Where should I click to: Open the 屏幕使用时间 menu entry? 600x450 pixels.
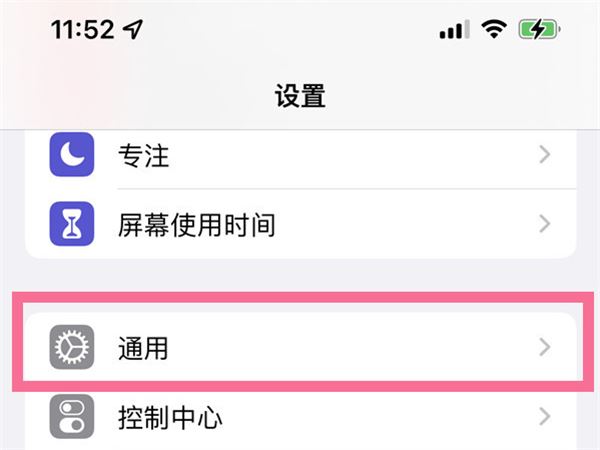pyautogui.click(x=196, y=224)
